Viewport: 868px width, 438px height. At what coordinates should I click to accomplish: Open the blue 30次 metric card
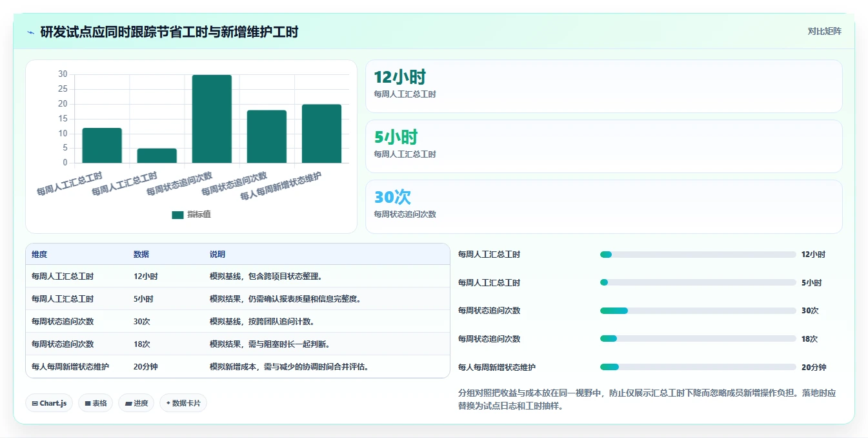(x=603, y=206)
